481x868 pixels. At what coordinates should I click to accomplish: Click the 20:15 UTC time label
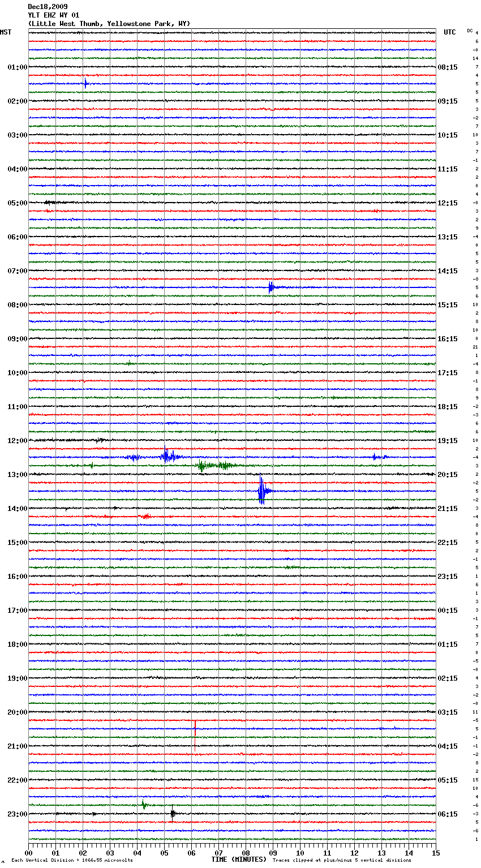[448, 475]
